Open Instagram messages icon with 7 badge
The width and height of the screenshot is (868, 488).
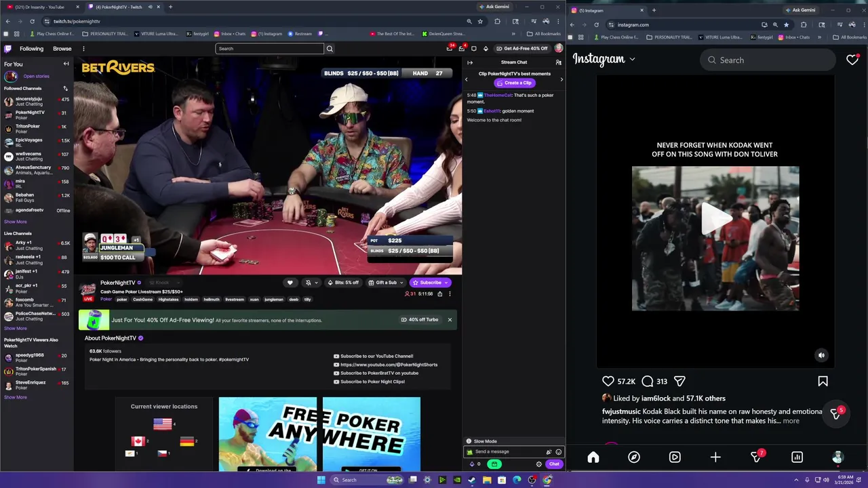coord(756,457)
